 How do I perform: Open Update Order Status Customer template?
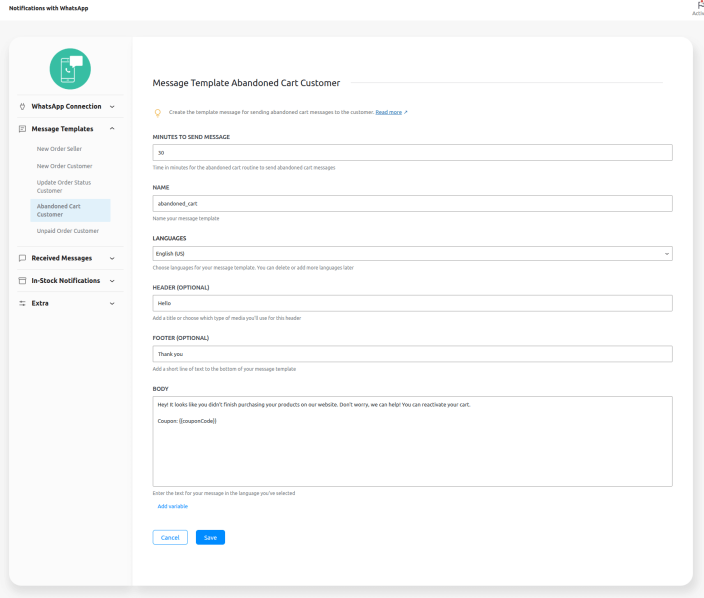(x=65, y=186)
